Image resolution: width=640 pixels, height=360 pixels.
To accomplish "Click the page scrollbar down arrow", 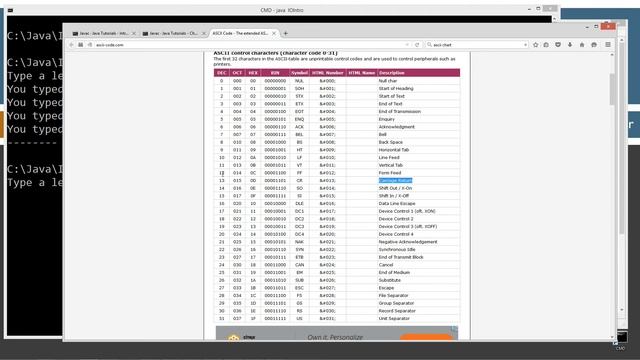I will point(611,337).
